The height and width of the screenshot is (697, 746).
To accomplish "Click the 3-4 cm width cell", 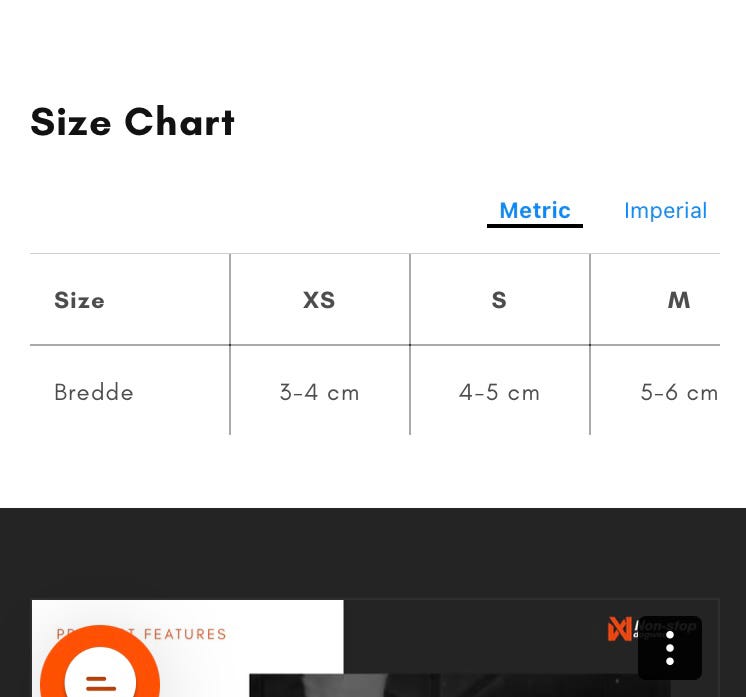I will (x=319, y=393).
